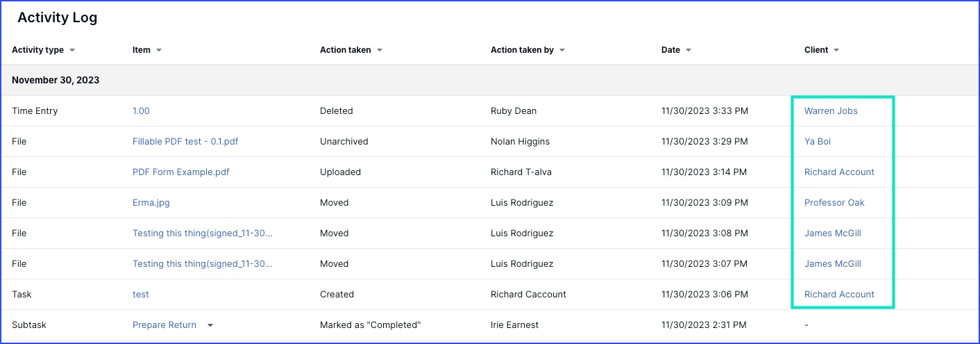Open the Erma.jpg file link
The image size is (980, 344).
[151, 203]
